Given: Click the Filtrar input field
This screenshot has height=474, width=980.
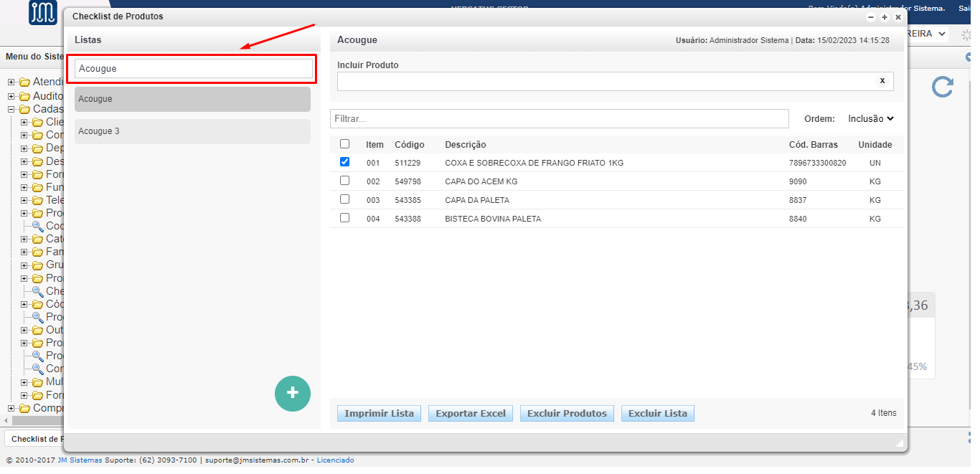Looking at the screenshot, I should [559, 118].
